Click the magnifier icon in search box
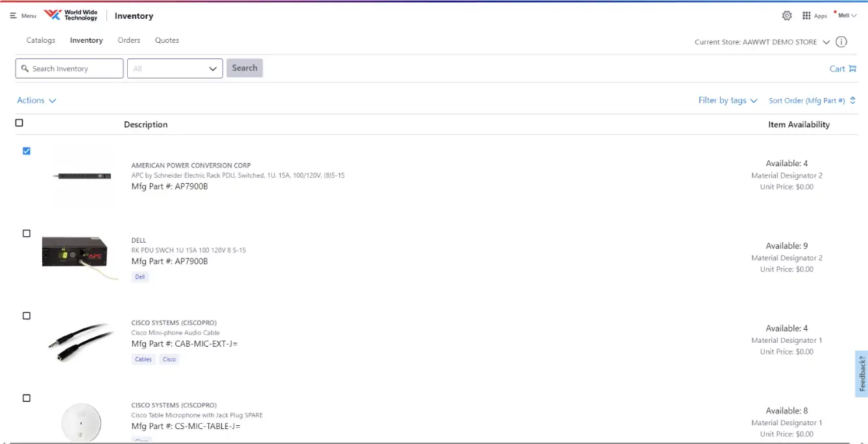 [25, 68]
